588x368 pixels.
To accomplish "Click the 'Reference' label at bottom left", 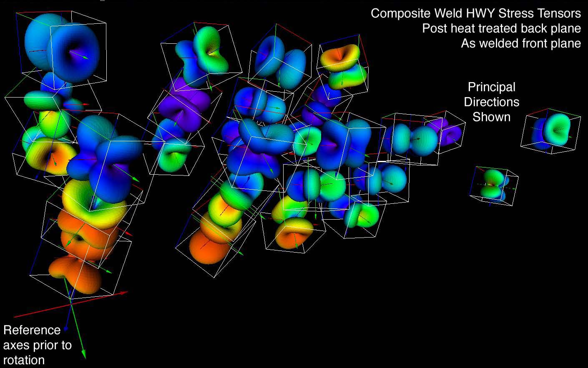I will [32, 330].
